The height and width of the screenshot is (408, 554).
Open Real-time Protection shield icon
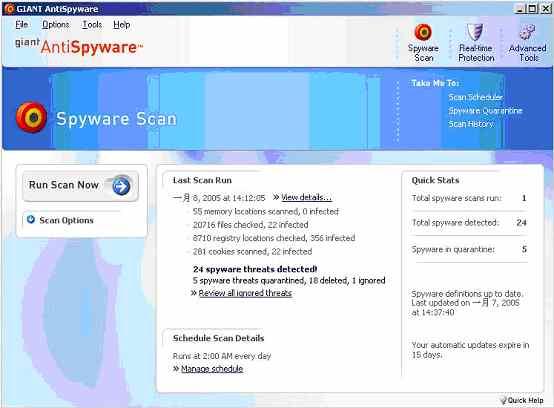[x=475, y=32]
